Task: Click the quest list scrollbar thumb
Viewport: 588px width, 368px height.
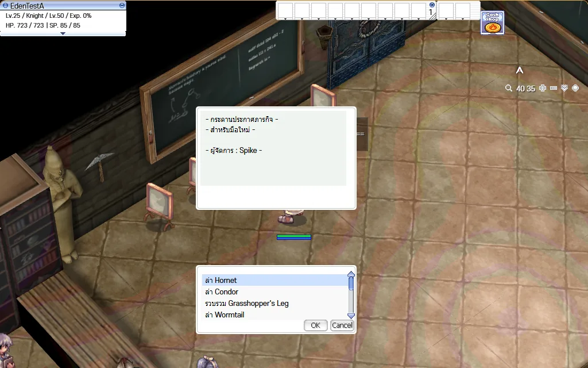Action: click(351, 283)
